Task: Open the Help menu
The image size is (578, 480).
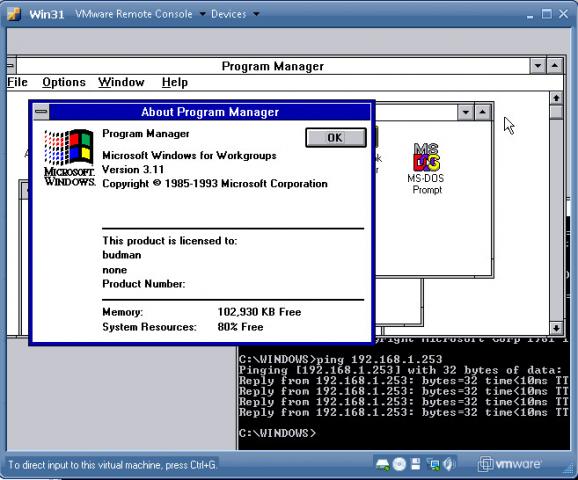Action: (x=175, y=82)
